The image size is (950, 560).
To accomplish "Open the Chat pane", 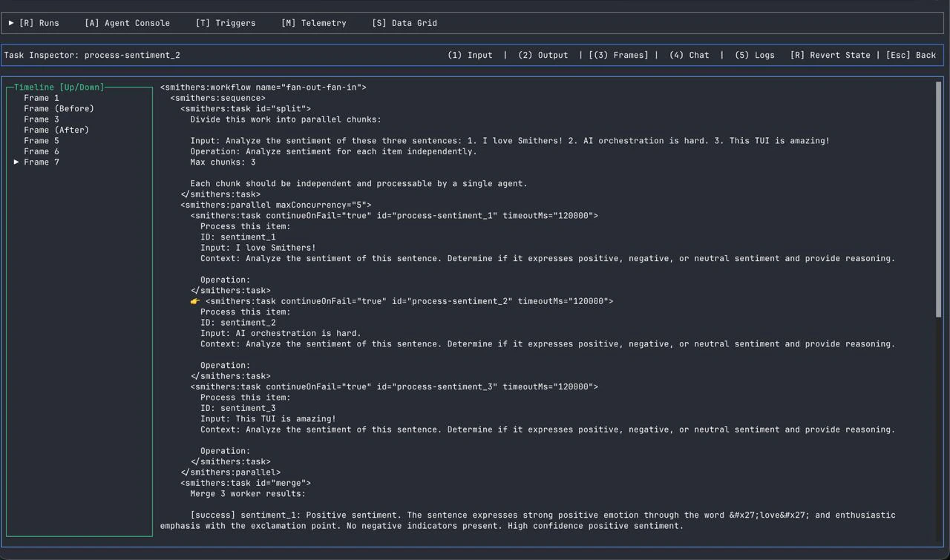I will pos(689,54).
